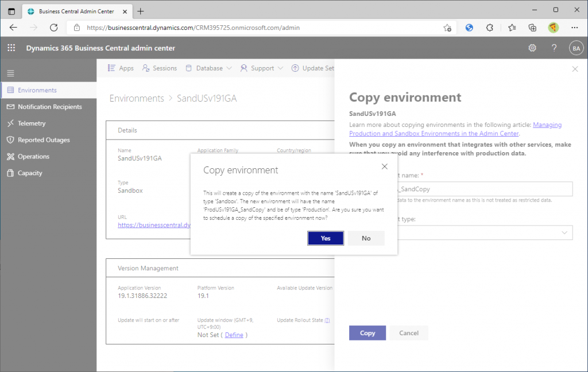The width and height of the screenshot is (588, 372).
Task: Collapse the navigation hamburger menu
Action: pos(10,73)
